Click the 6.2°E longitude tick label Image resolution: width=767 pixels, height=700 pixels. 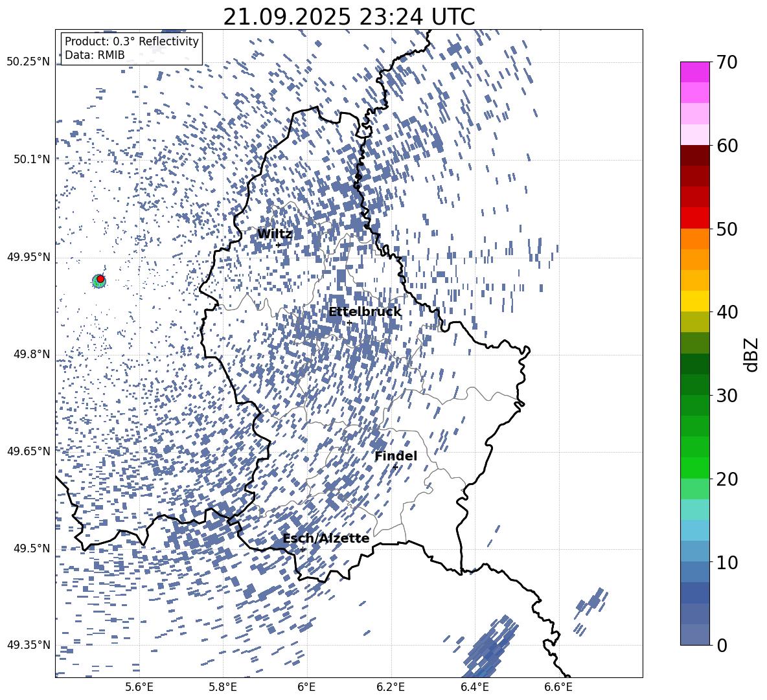pos(391,687)
